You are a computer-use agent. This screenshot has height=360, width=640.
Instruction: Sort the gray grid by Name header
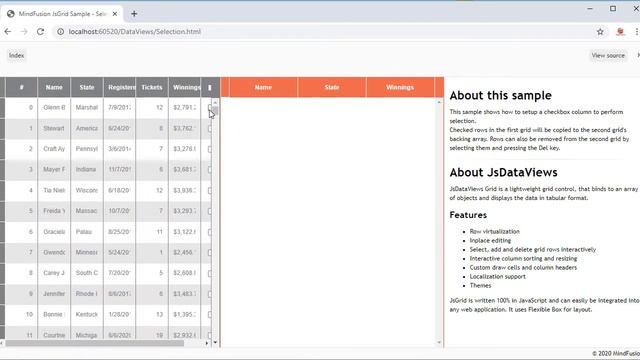point(54,87)
